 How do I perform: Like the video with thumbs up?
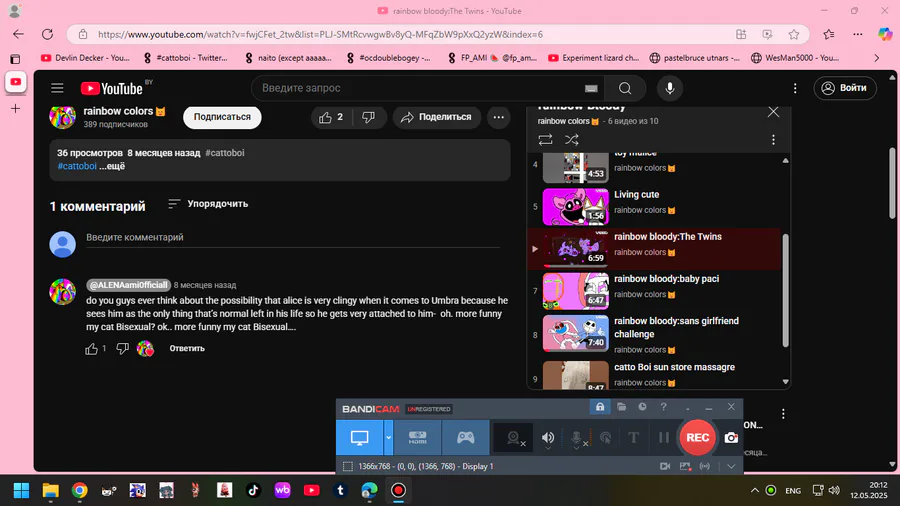(x=332, y=117)
